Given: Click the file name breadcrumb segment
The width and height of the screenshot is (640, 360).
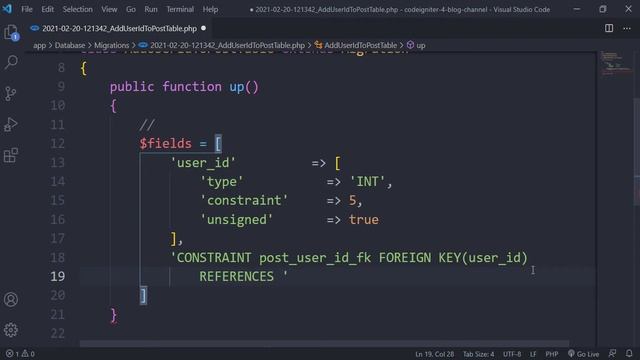Looking at the screenshot, I should 227,45.
